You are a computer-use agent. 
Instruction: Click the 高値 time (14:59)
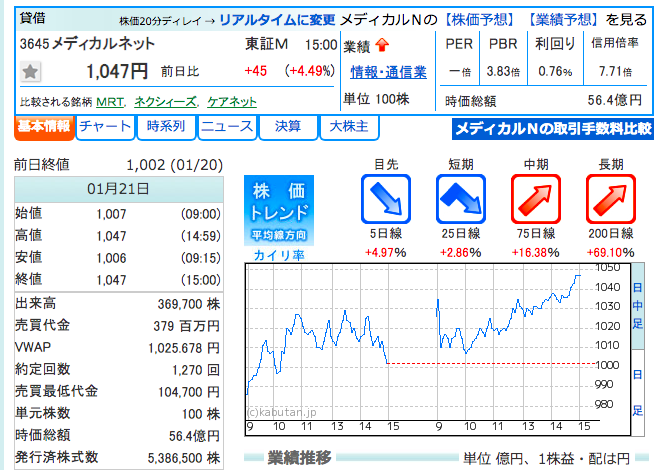pyautogui.click(x=200, y=236)
